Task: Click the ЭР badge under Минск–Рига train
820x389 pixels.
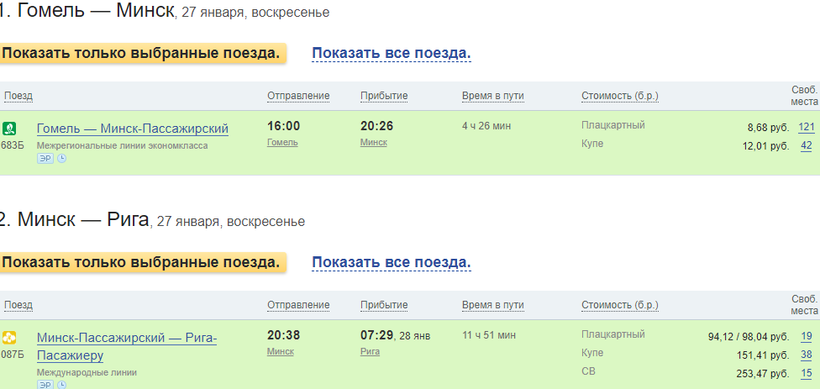Action: coord(45,385)
